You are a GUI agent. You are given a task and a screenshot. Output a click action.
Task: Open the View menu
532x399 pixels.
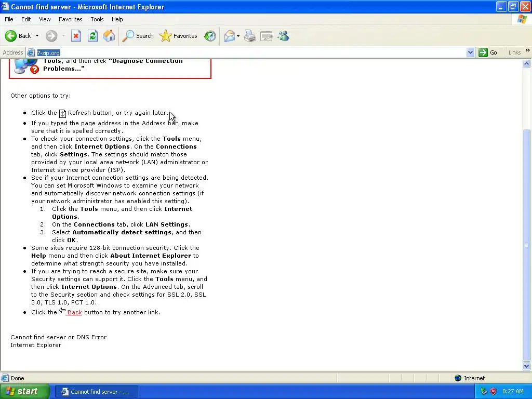[x=45, y=19]
